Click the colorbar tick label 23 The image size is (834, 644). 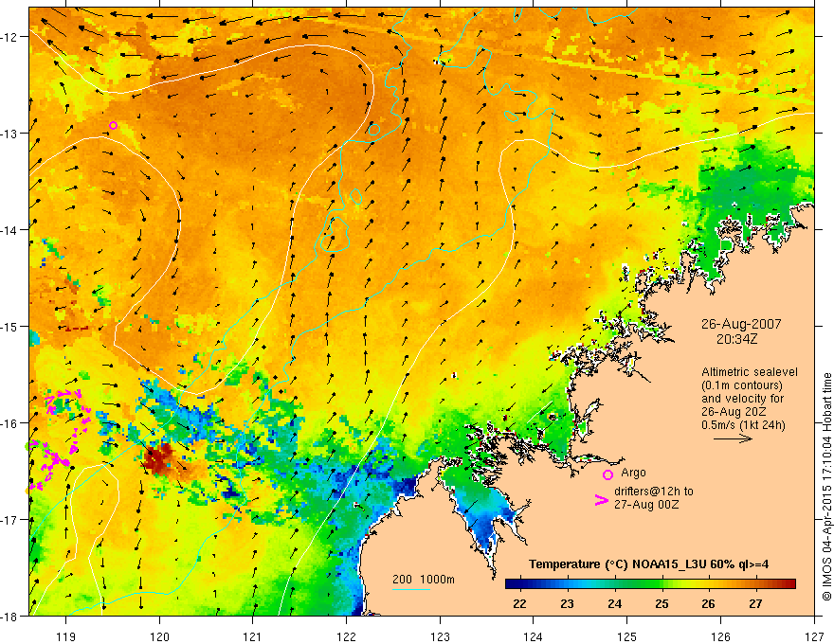(567, 603)
